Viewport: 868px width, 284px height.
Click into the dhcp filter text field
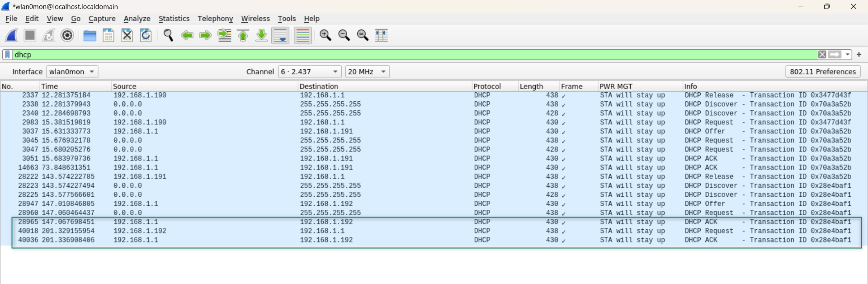click(x=407, y=55)
